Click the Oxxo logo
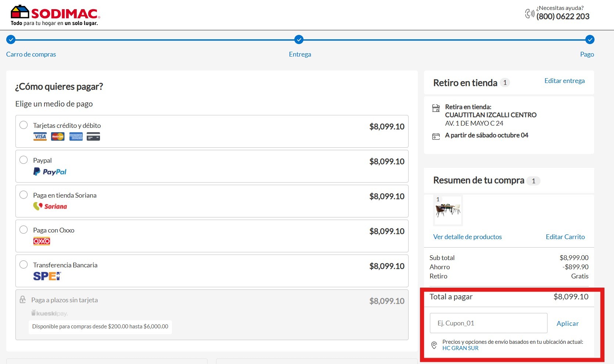The width and height of the screenshot is (614, 364). 42,241
